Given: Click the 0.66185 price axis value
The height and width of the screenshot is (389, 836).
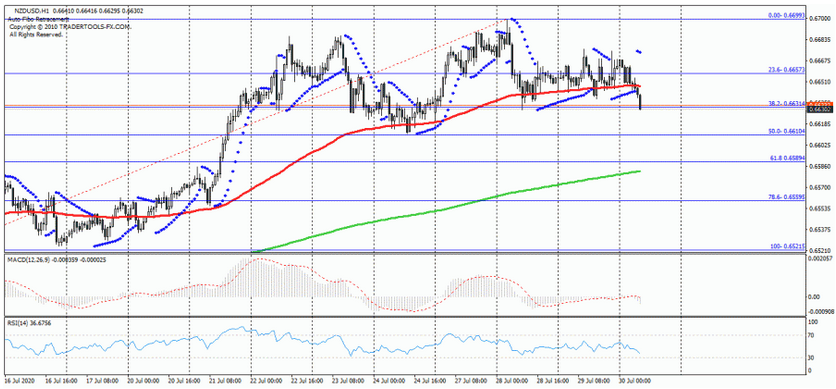Looking at the screenshot, I should (x=820, y=124).
